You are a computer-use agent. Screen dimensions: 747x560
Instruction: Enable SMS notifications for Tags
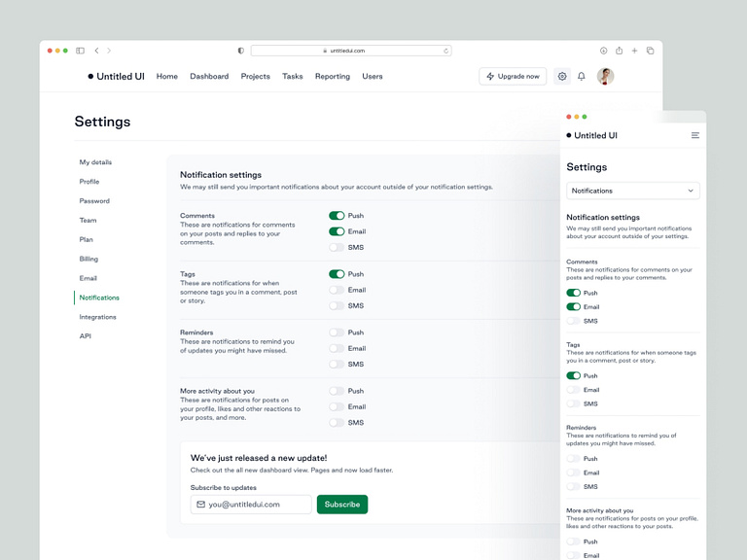point(337,305)
